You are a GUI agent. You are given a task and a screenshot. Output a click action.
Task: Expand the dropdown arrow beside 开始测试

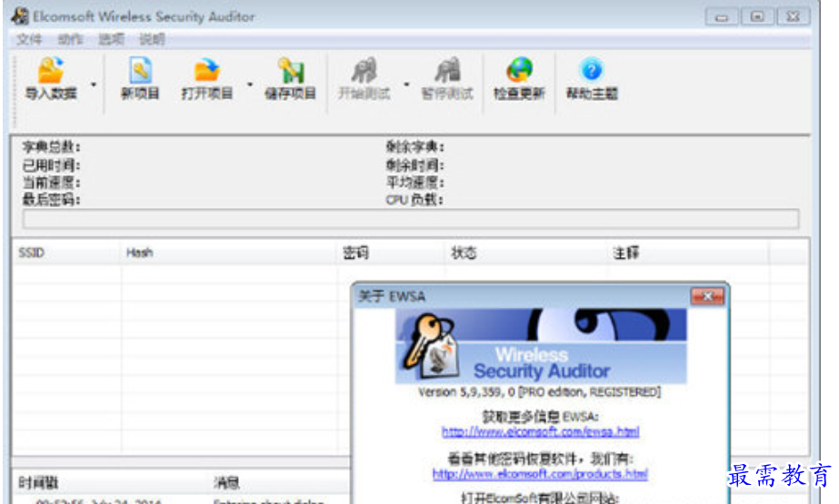[x=406, y=84]
